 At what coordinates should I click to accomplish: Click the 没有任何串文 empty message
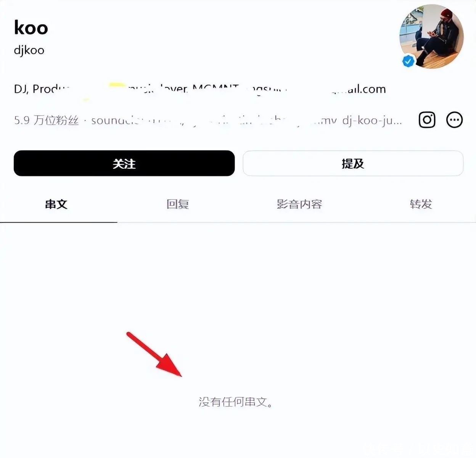(x=236, y=402)
